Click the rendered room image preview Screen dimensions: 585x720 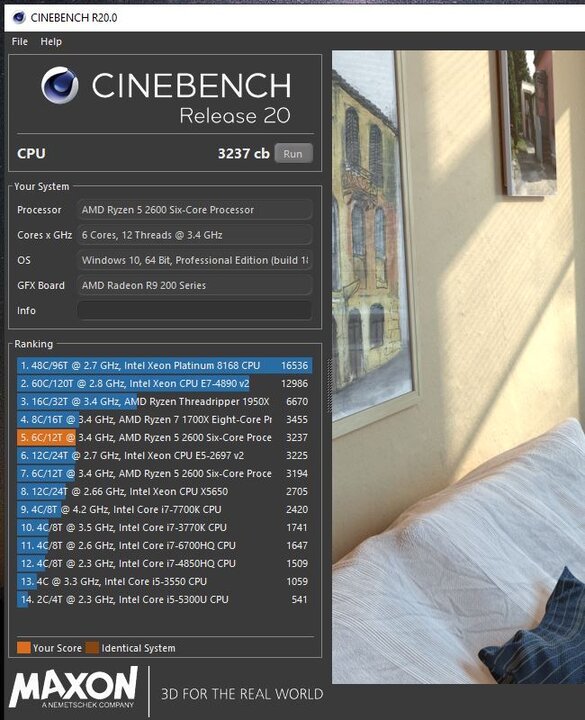(x=458, y=367)
